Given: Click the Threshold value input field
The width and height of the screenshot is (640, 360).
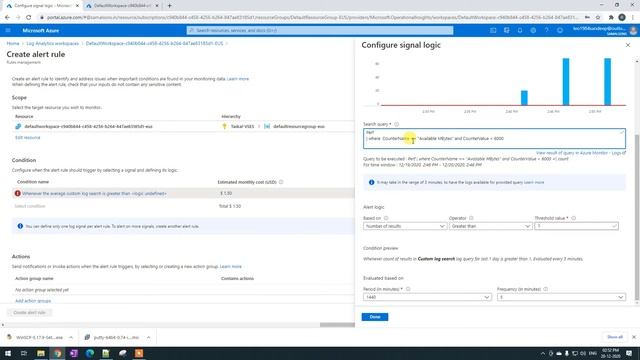Looking at the screenshot, I should pos(576,226).
